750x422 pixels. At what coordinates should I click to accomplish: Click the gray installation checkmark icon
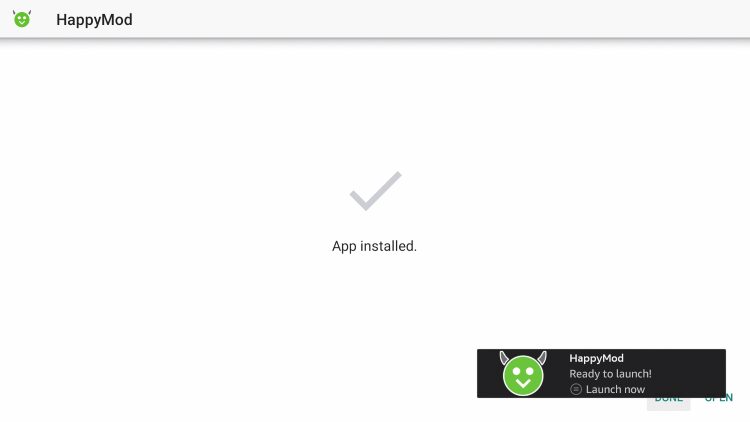pyautogui.click(x=375, y=191)
